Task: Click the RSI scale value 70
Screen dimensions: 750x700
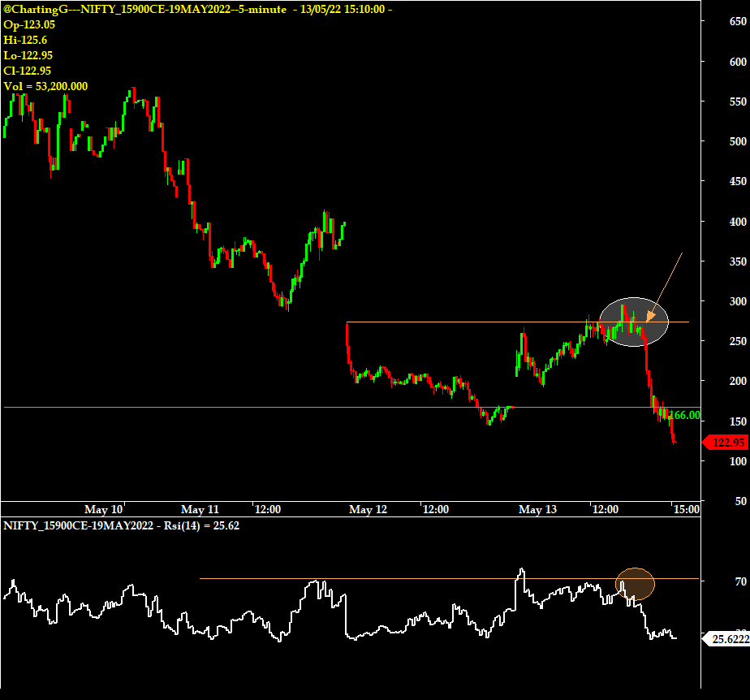Action: pyautogui.click(x=740, y=581)
